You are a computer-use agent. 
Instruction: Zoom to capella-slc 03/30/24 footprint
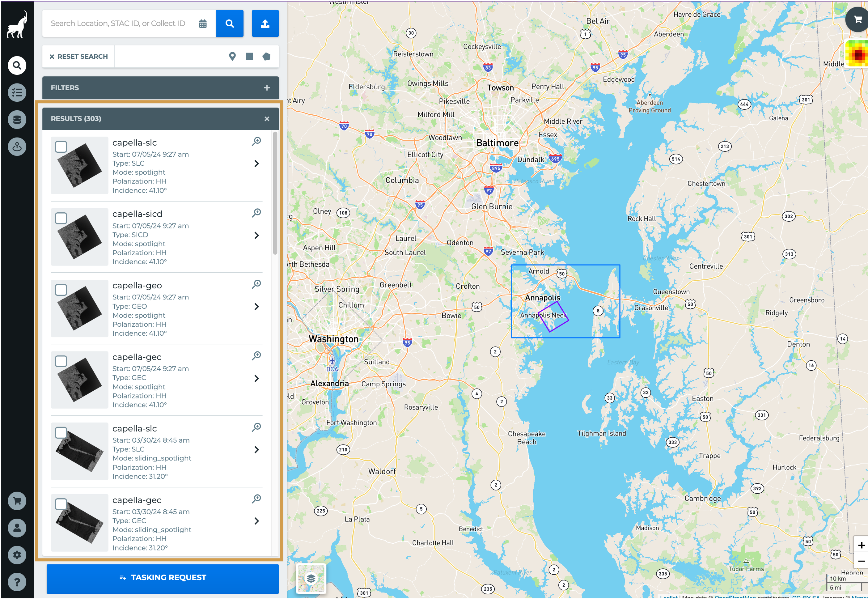[x=256, y=427]
